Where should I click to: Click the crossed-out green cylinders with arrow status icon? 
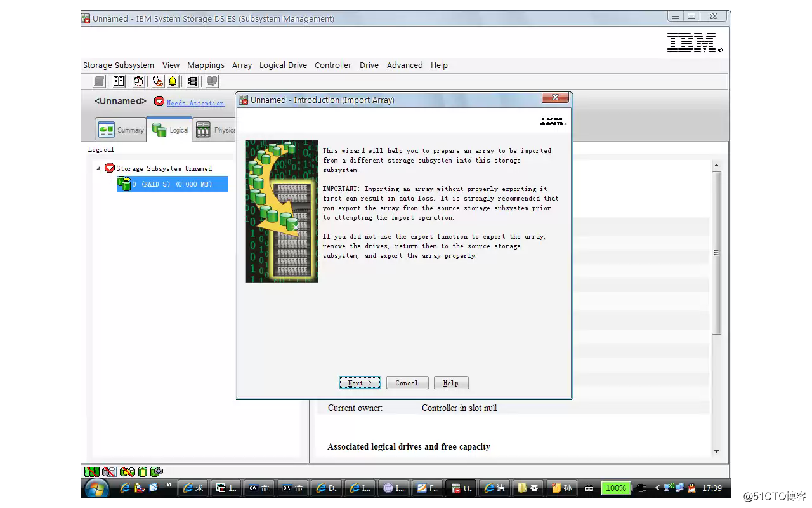point(128,472)
